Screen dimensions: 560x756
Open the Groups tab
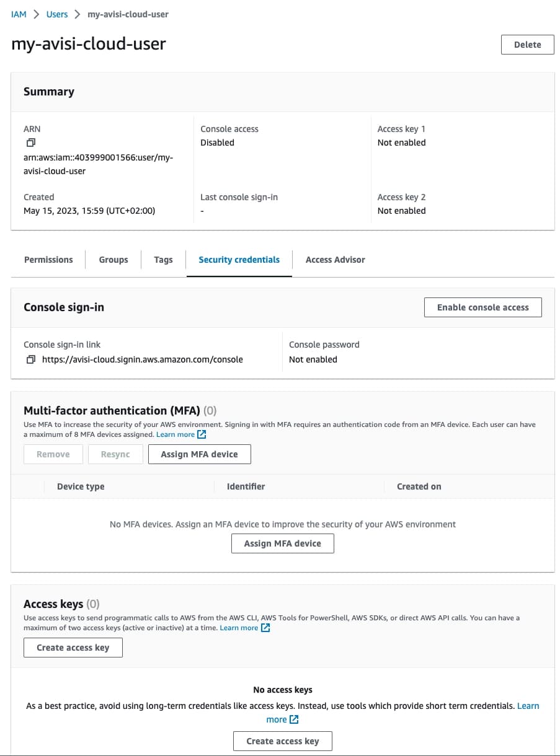(113, 260)
